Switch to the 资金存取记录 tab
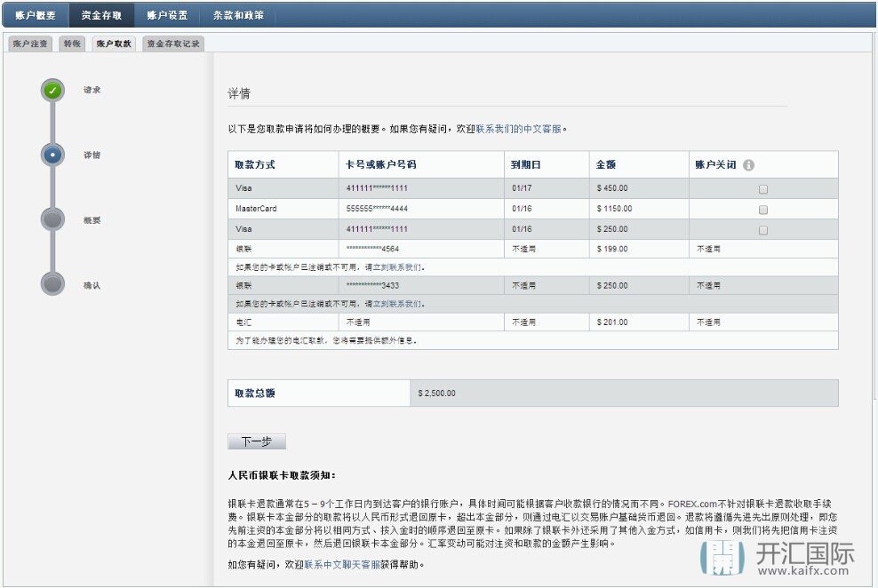878x588 pixels. coord(174,44)
